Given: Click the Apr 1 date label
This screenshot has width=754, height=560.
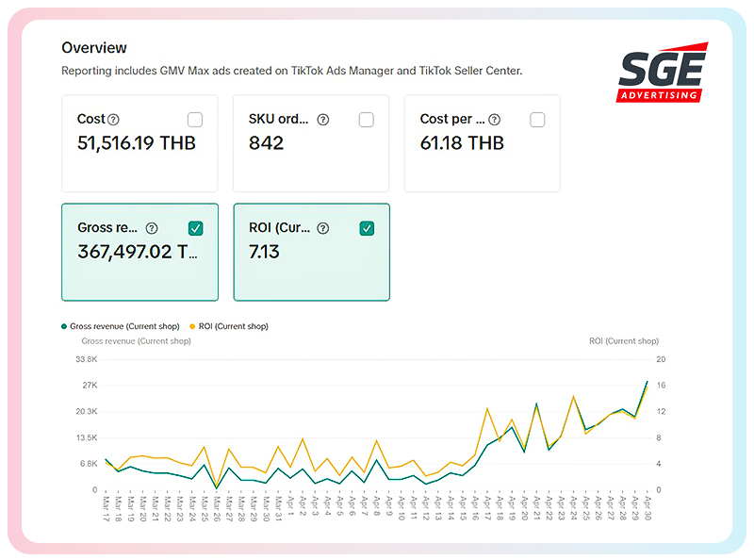Looking at the screenshot, I should pyautogui.click(x=290, y=506).
